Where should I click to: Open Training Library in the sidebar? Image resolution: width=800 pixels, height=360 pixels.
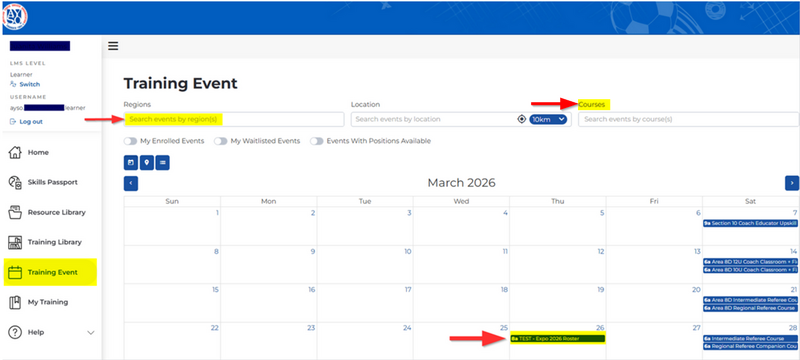pyautogui.click(x=55, y=242)
